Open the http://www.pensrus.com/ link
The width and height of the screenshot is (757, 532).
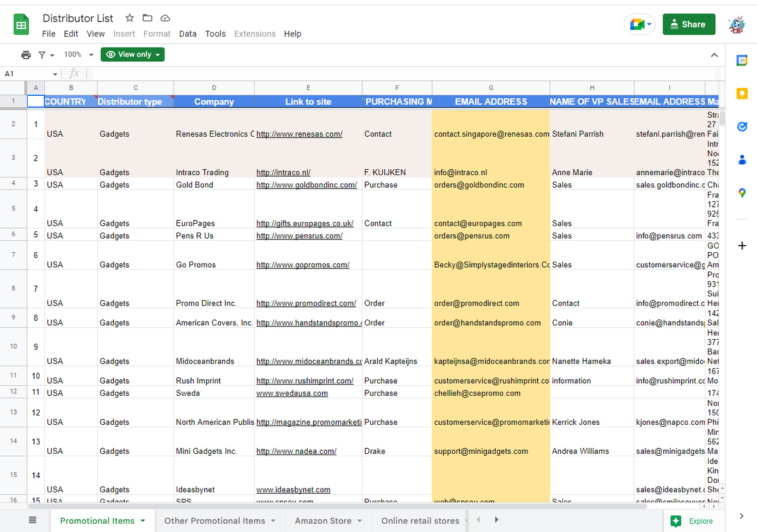[x=300, y=236]
